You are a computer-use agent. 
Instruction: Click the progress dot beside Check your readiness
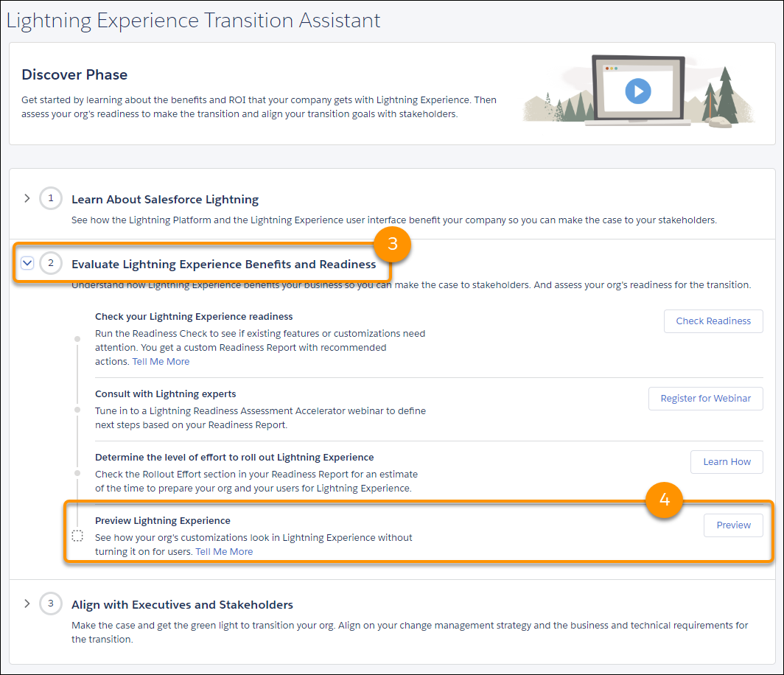[77, 337]
